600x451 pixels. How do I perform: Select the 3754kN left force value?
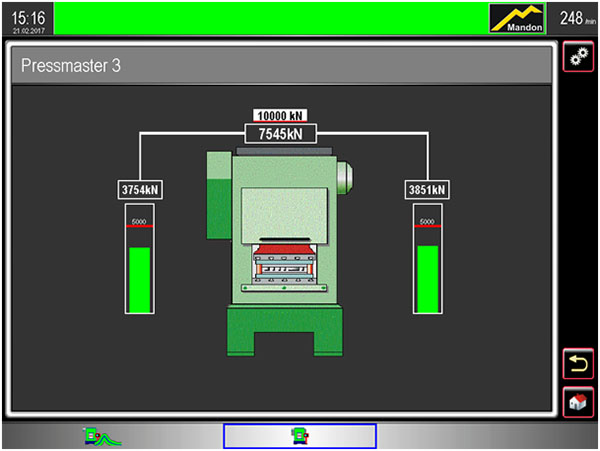pyautogui.click(x=141, y=189)
